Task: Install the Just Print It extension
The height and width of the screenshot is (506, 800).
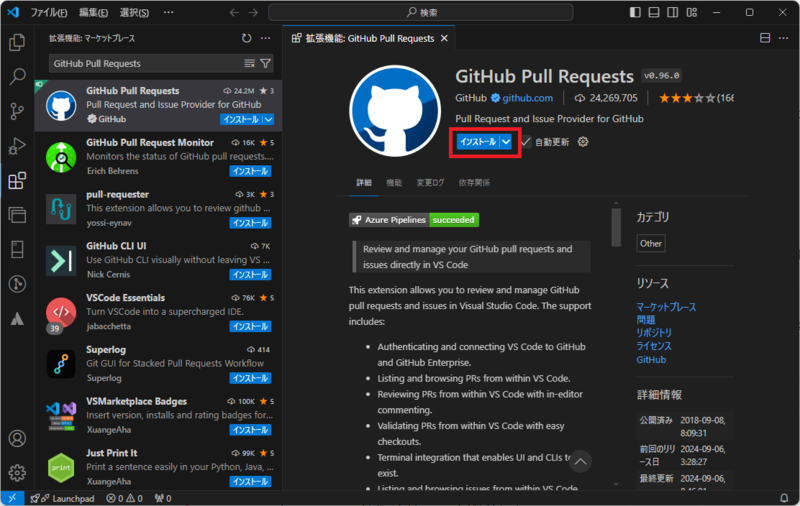Action: click(x=250, y=482)
